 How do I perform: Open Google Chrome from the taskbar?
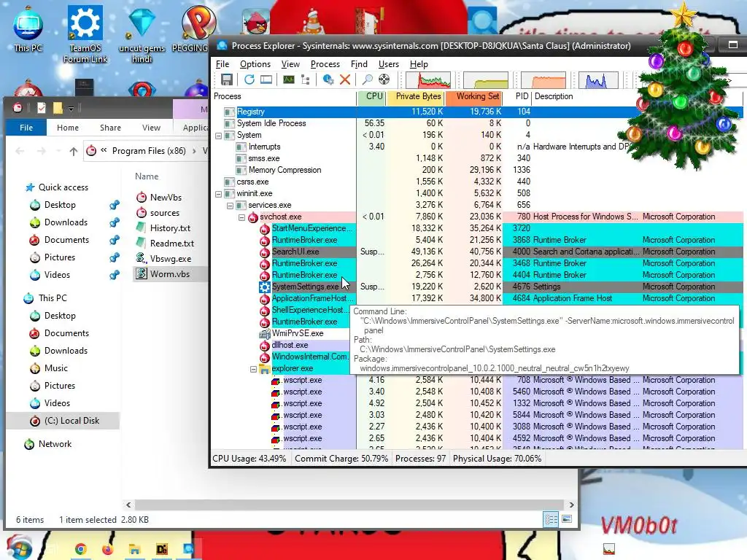80,550
